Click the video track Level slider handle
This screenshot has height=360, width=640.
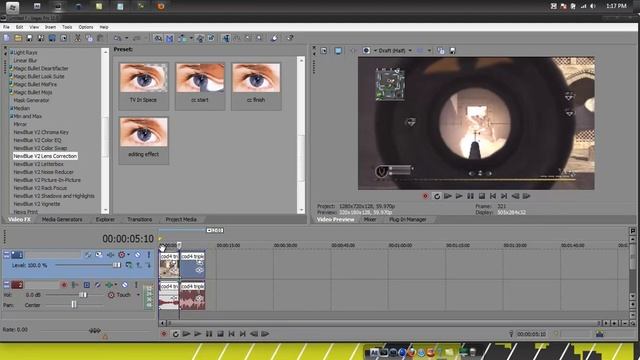[x=117, y=265]
